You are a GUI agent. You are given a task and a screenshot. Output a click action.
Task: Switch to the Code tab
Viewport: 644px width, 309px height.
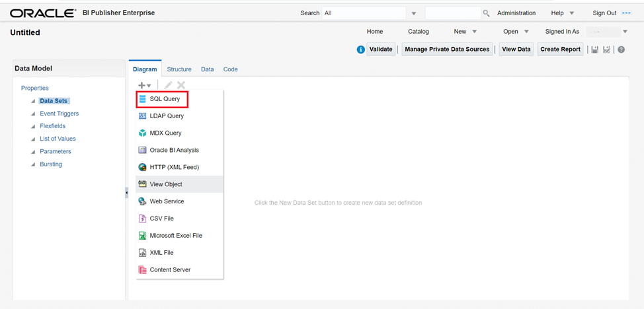click(x=230, y=69)
